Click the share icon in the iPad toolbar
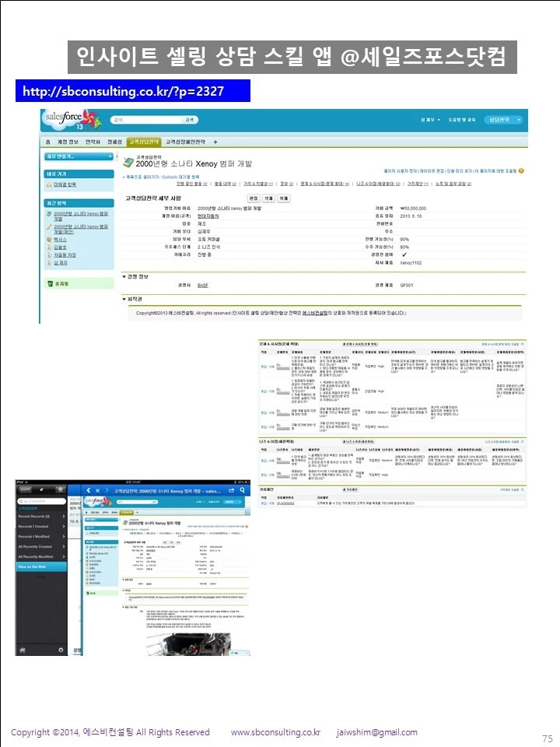 (232, 490)
